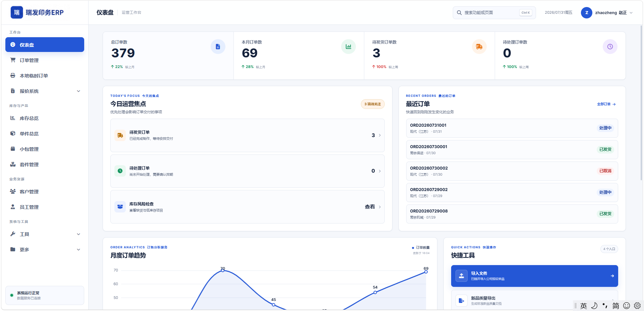
Task: Click the 瑞发印务ERP logo icon
Action: point(17,12)
